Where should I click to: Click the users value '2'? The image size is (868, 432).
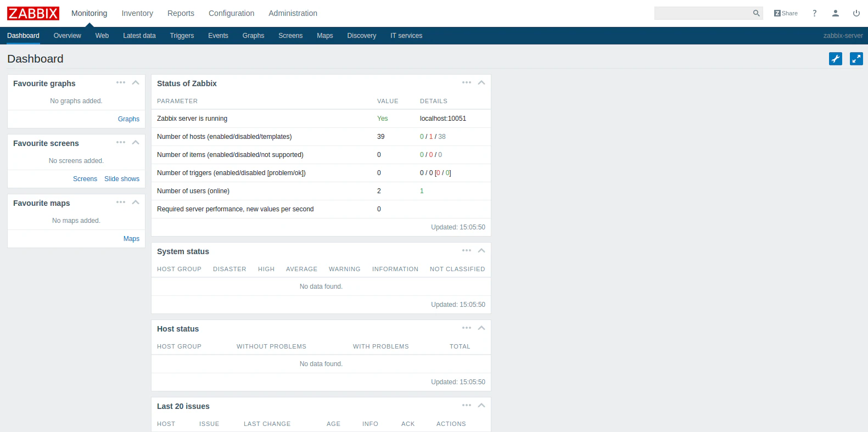click(x=379, y=191)
